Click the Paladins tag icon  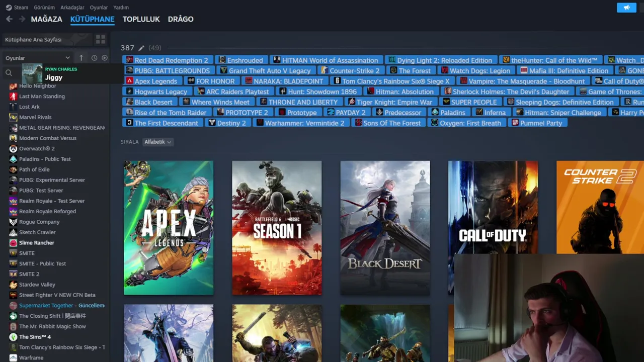point(435,113)
